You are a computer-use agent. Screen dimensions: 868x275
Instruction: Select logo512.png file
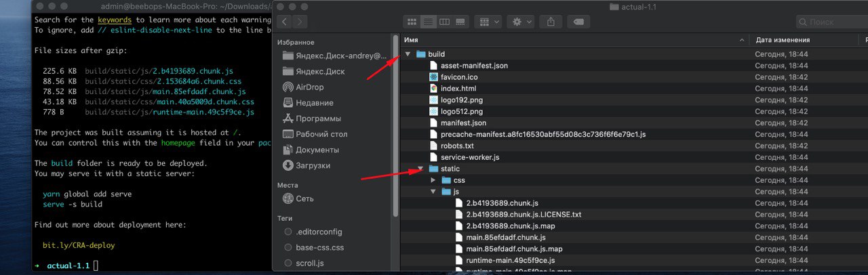pos(462,112)
